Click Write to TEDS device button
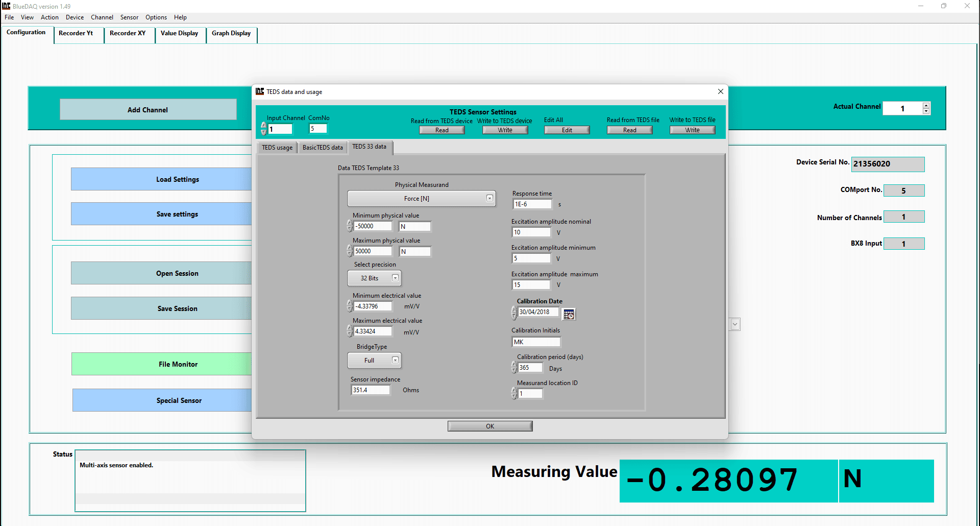Viewport: 980px width, 526px height. pos(505,130)
